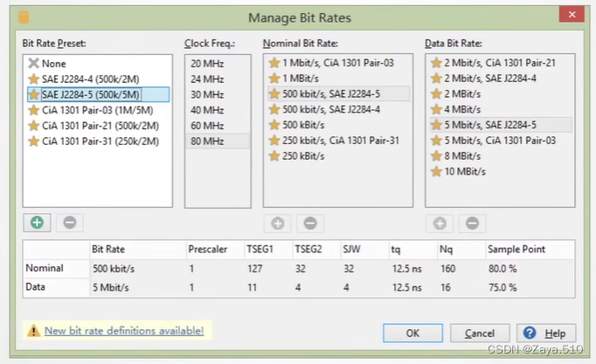Click the database icon in the title bar

coord(24,17)
